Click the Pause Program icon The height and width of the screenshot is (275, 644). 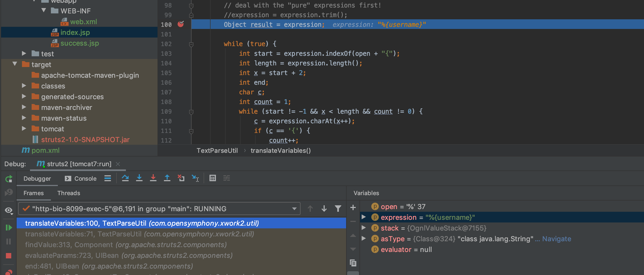(9, 241)
